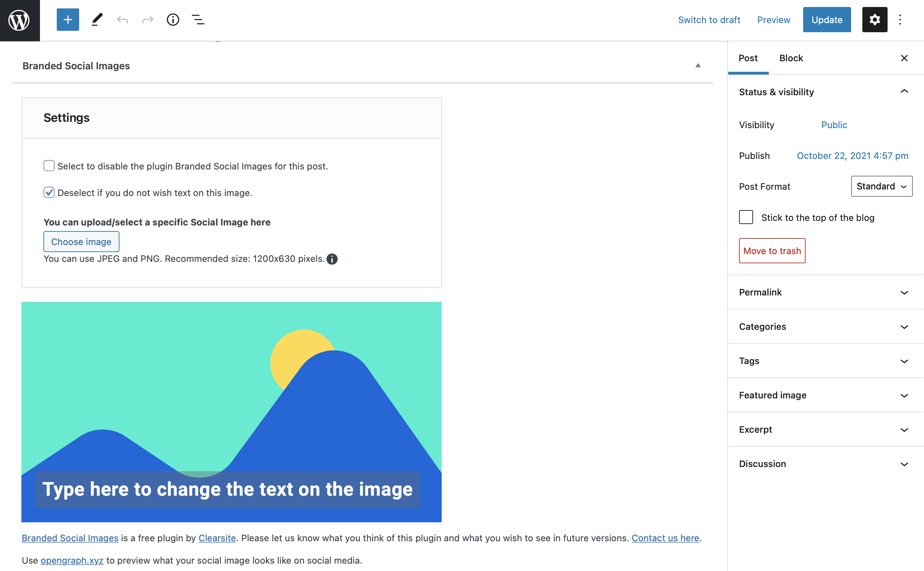Screen dimensions: 924x571
Task: Open the post Preview
Action: coord(773,20)
